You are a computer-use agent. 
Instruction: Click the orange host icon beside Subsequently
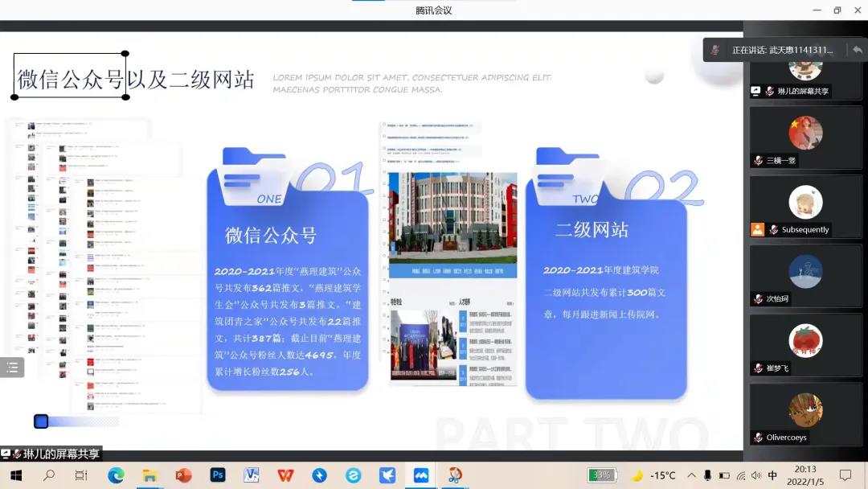757,229
